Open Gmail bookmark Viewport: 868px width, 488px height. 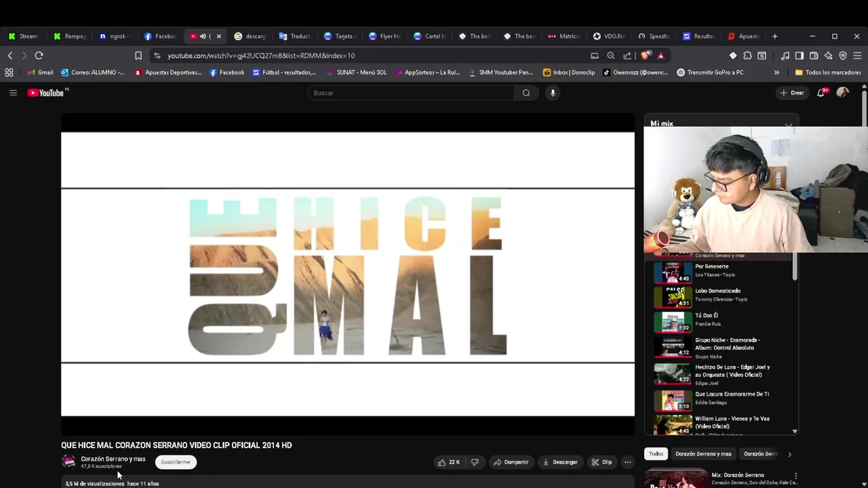coord(40,73)
